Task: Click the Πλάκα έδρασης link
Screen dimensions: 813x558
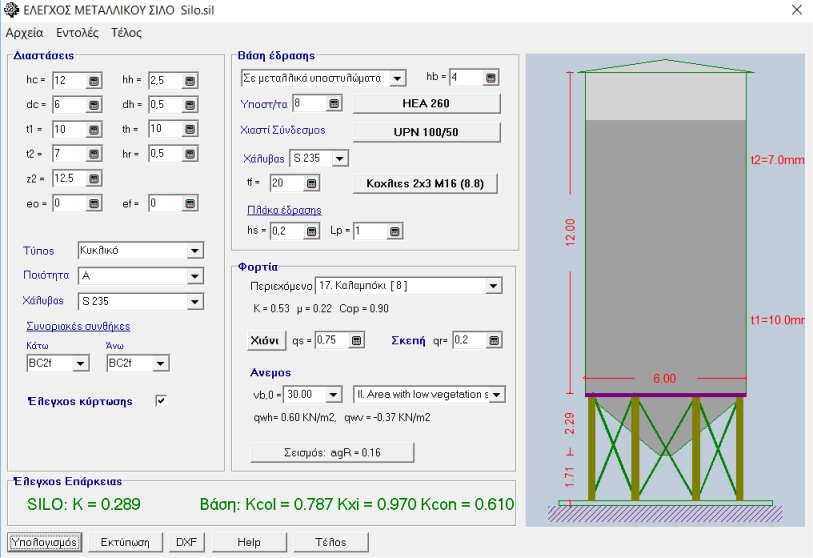Action: pyautogui.click(x=284, y=210)
